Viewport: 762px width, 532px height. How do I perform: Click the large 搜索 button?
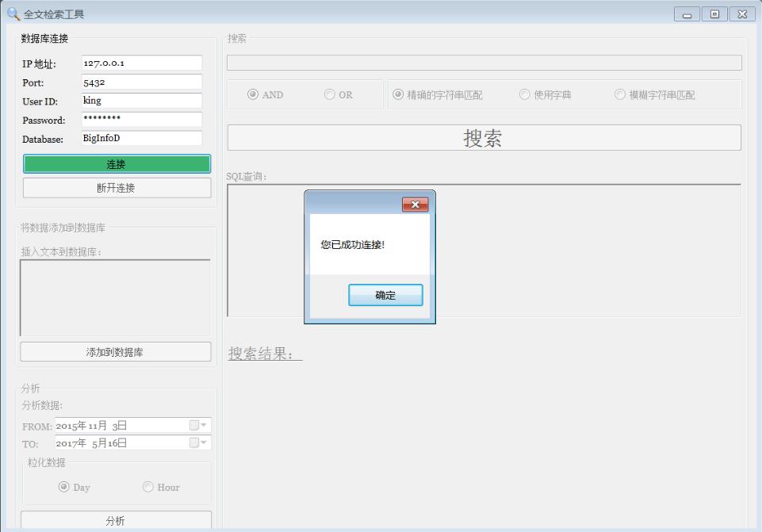[484, 138]
